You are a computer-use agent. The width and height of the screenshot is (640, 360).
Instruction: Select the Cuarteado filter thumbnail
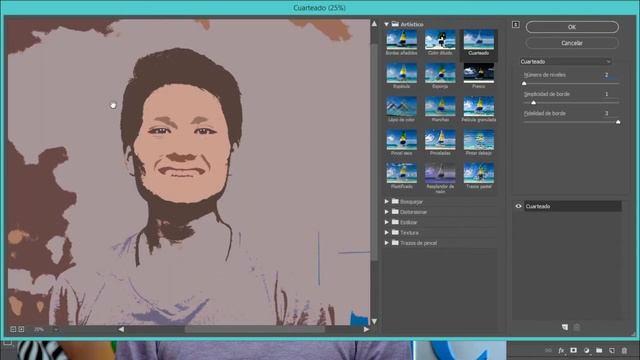click(x=479, y=40)
